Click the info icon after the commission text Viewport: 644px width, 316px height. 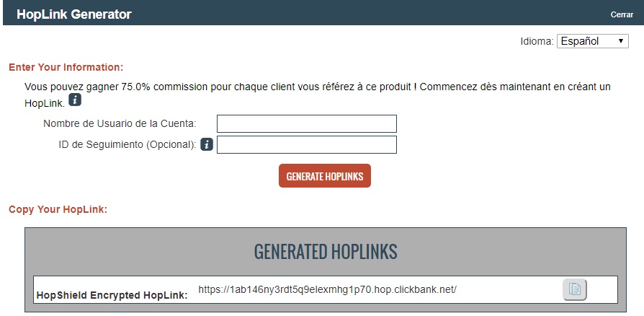(75, 100)
